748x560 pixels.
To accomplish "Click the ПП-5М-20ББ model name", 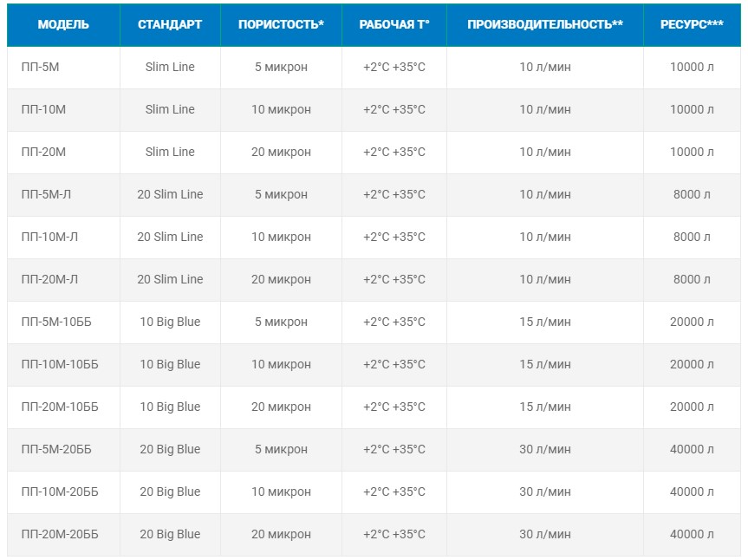I will coord(56,450).
